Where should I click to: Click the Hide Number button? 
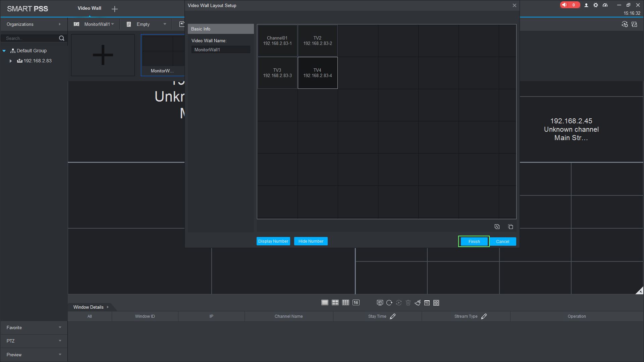click(x=311, y=241)
